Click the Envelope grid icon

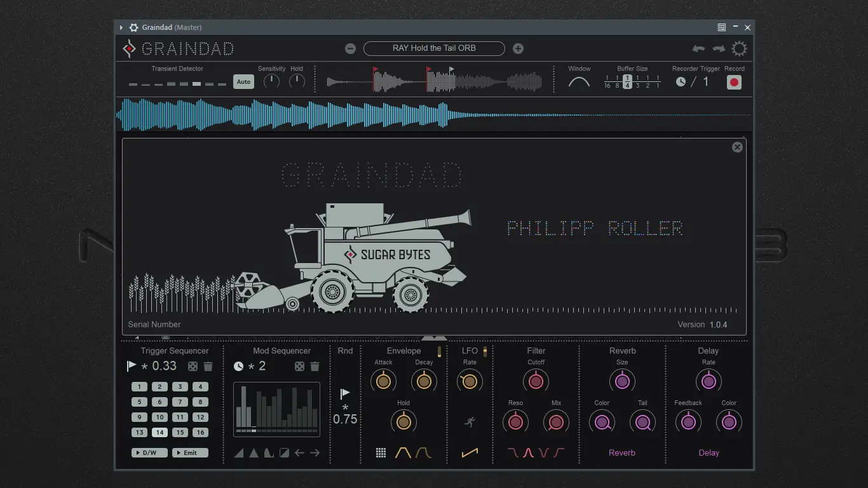(381, 453)
